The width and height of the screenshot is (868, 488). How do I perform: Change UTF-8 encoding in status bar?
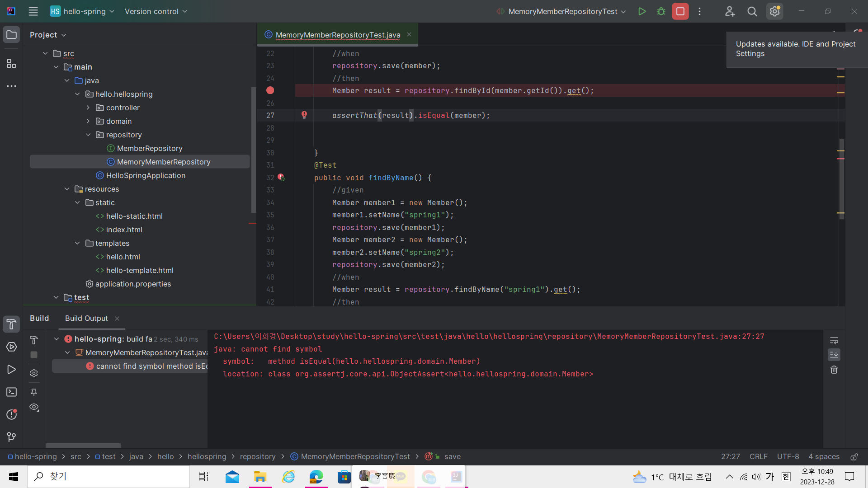[x=788, y=457]
